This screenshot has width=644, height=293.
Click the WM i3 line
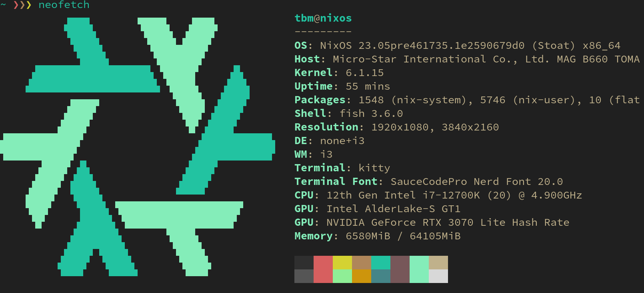(314, 155)
